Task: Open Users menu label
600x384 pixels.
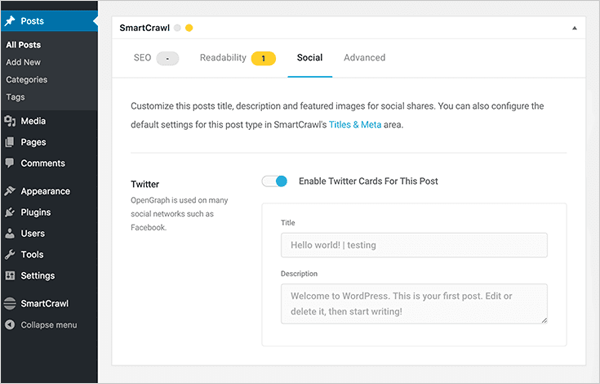Action: tap(33, 233)
